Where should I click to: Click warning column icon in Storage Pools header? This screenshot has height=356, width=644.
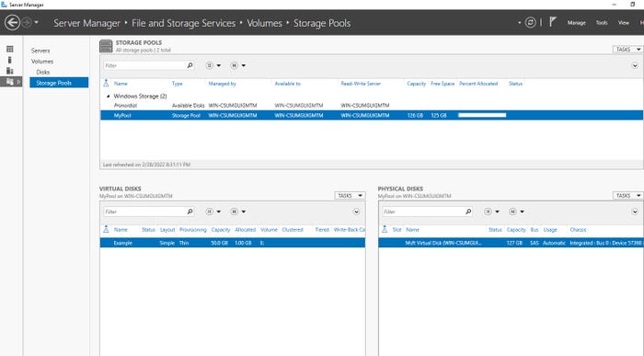point(106,83)
